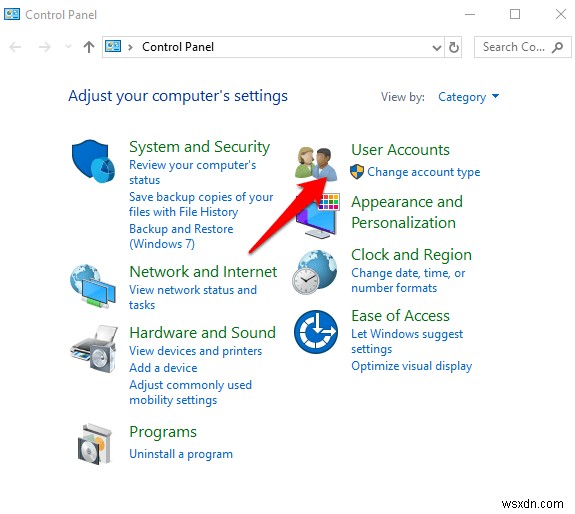Click the Control Panel title bar icon

point(12,14)
